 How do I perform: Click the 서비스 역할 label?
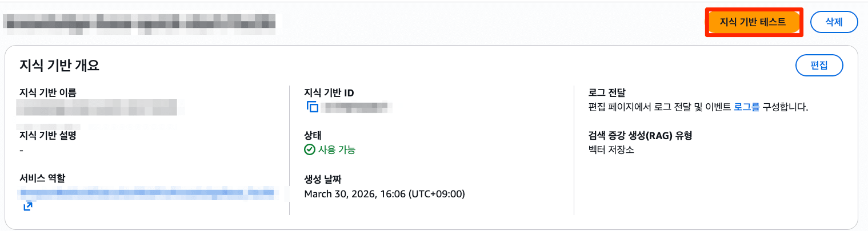[42, 179]
